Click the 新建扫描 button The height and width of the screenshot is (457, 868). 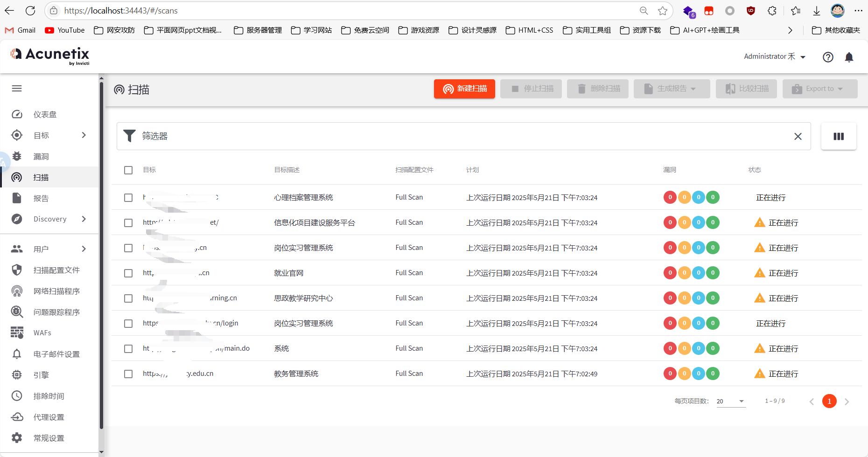(x=464, y=89)
